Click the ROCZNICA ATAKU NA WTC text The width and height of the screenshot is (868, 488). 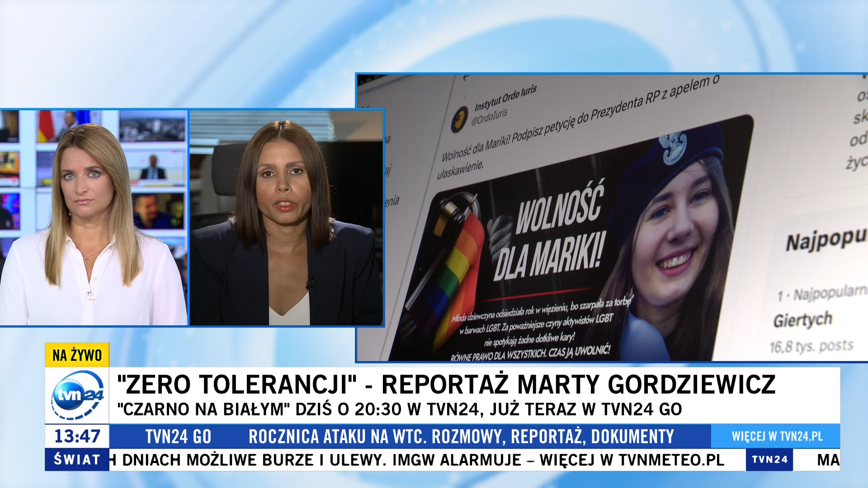(461, 436)
